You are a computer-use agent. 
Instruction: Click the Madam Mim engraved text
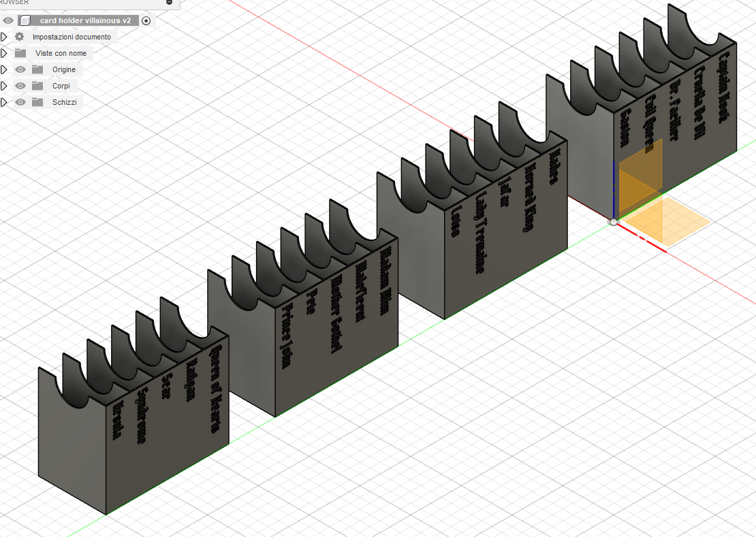[385, 281]
